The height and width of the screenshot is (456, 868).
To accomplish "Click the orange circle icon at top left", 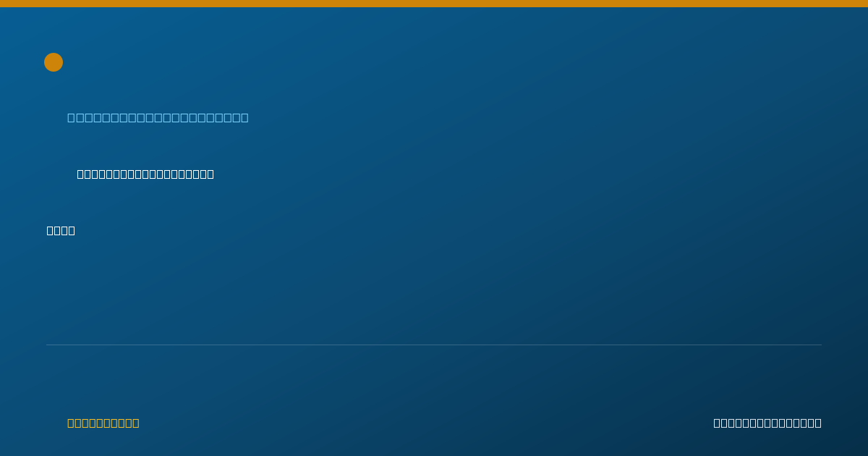I will [54, 62].
